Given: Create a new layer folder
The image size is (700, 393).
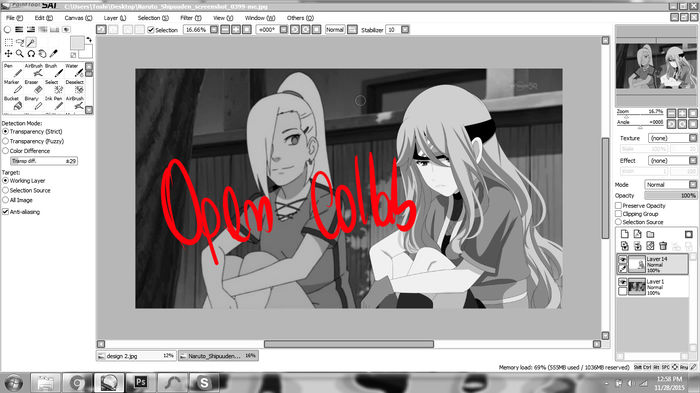Looking at the screenshot, I should (x=650, y=234).
